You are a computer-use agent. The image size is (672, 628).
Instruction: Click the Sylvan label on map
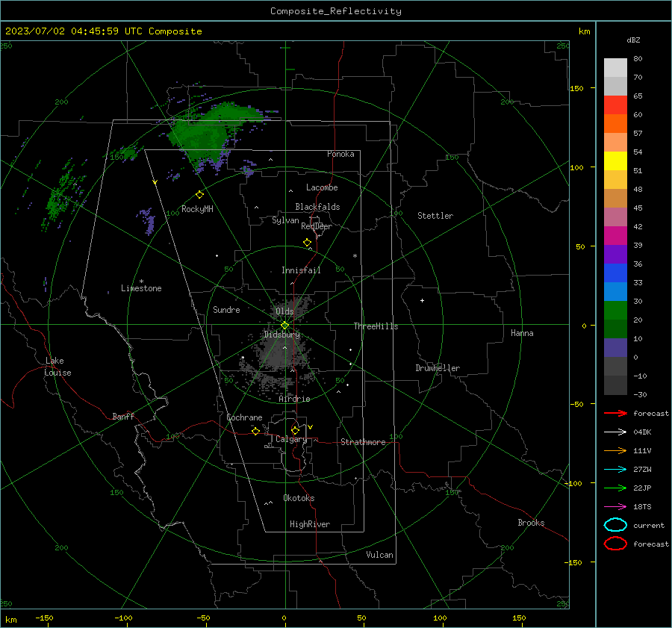click(x=285, y=220)
